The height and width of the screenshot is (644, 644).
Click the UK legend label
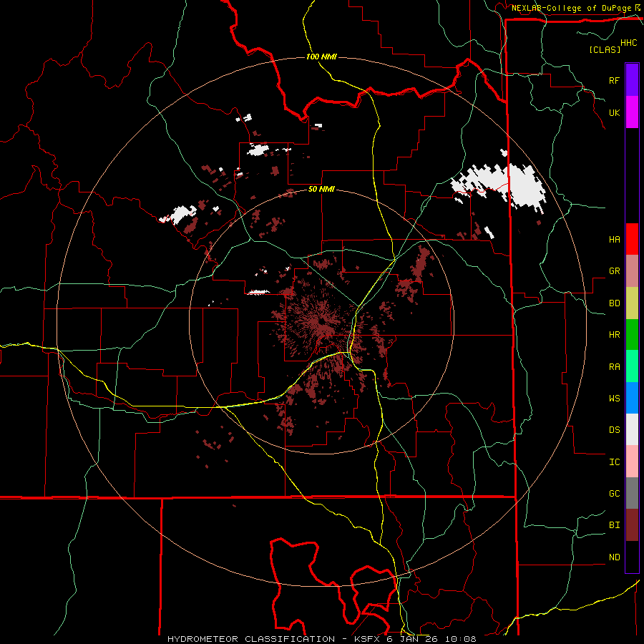tap(614, 112)
